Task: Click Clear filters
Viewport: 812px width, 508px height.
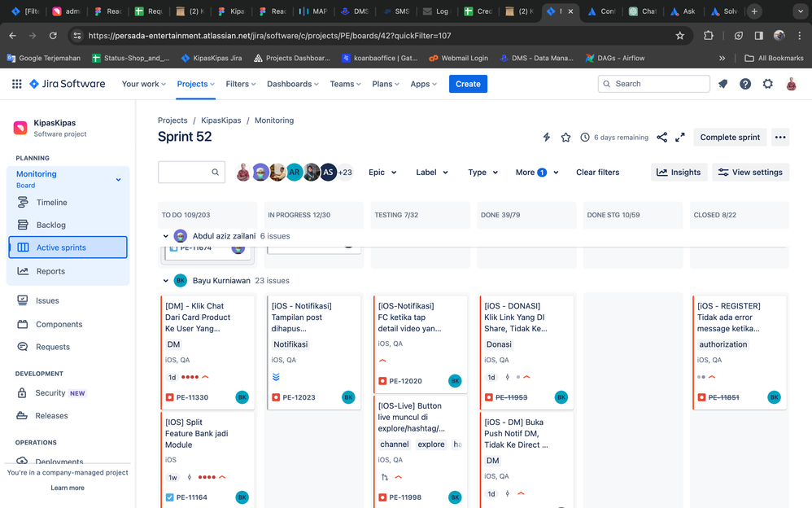Action: click(597, 172)
